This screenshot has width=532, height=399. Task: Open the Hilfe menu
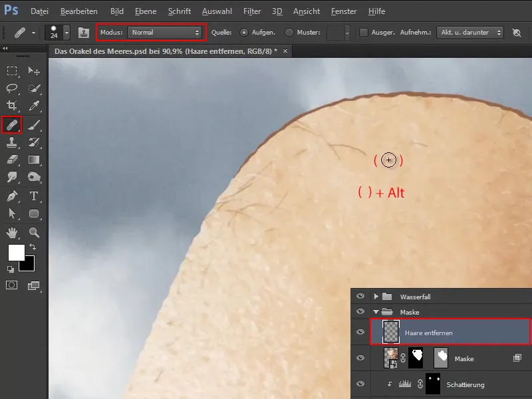pyautogui.click(x=376, y=11)
